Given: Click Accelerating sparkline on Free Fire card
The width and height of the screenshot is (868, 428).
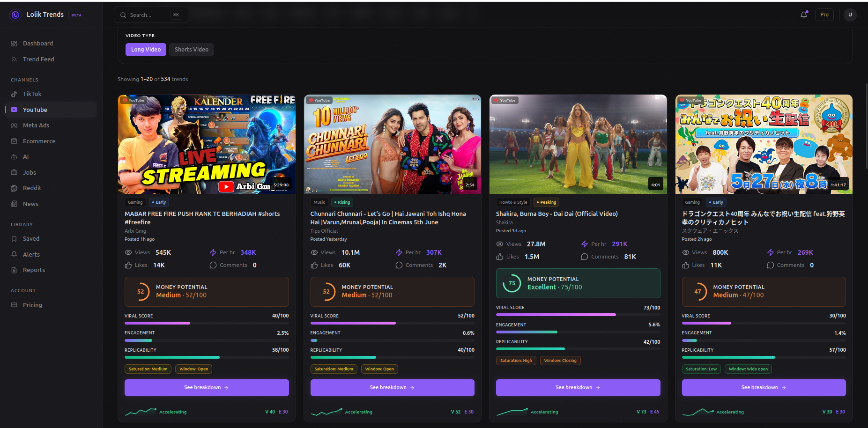Looking at the screenshot, I should (x=141, y=412).
